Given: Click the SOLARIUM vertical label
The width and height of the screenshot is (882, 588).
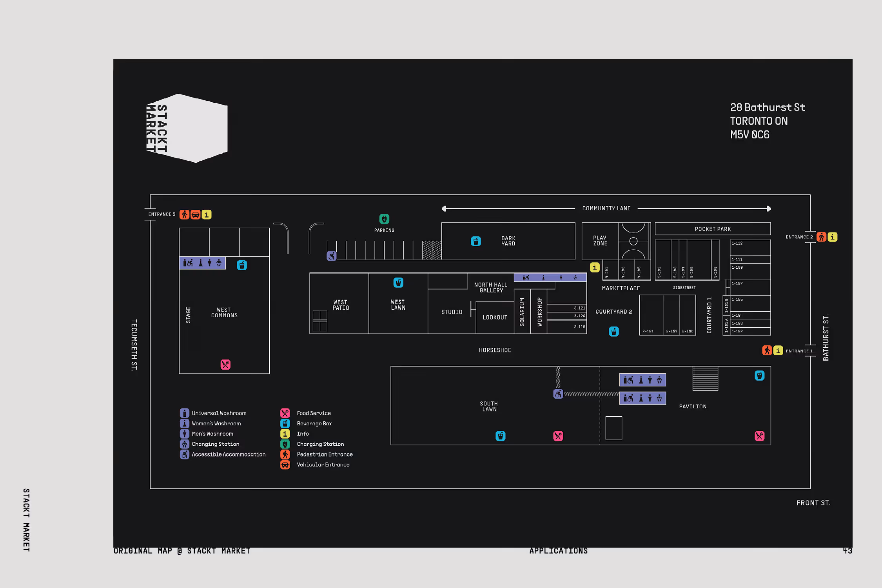Looking at the screenshot, I should point(522,312).
